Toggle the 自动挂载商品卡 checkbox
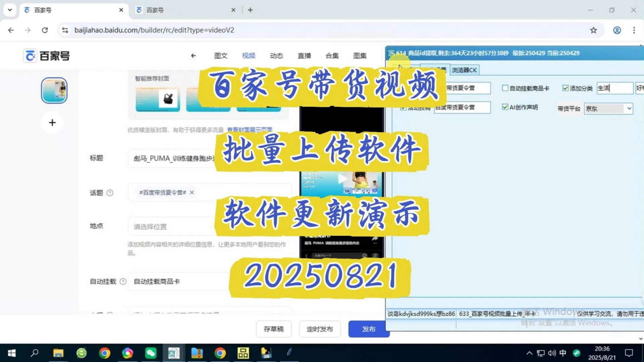This screenshot has height=362, width=644. click(x=505, y=88)
